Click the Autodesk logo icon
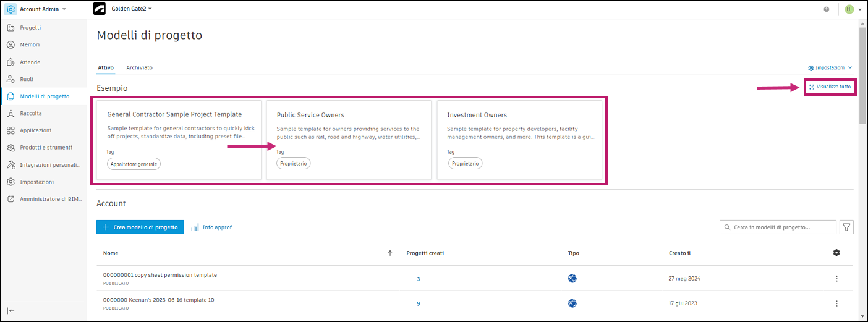This screenshot has height=322, width=868. coord(99,9)
